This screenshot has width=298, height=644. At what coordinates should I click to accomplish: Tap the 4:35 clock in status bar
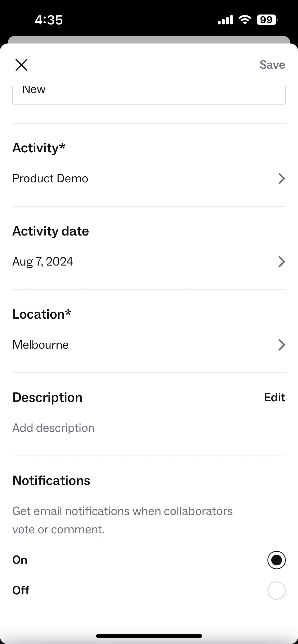(49, 20)
